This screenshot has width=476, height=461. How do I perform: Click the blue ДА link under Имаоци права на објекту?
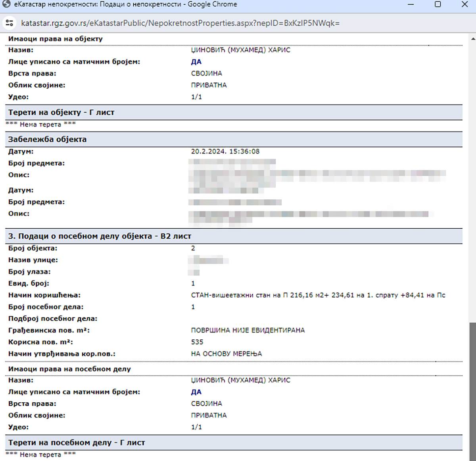click(196, 62)
